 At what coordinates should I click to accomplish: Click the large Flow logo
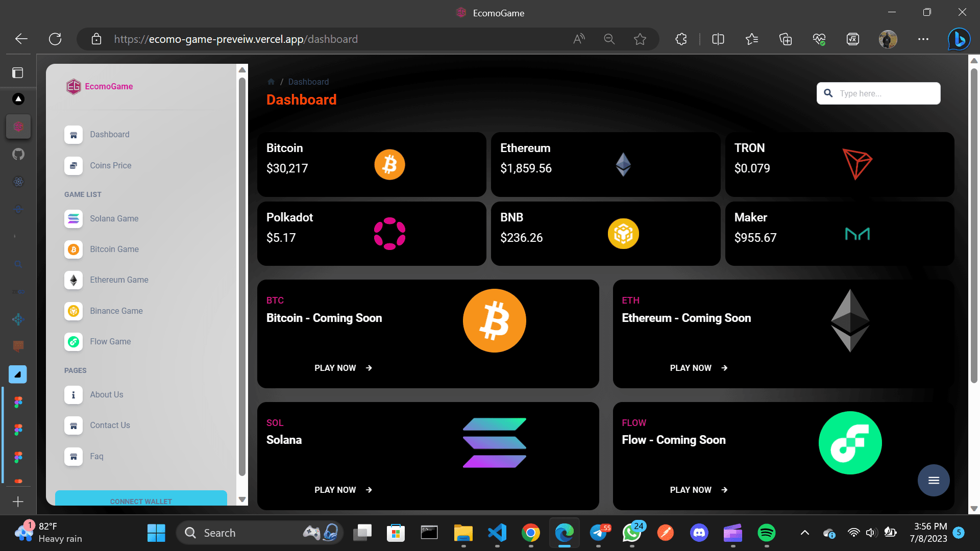850,443
